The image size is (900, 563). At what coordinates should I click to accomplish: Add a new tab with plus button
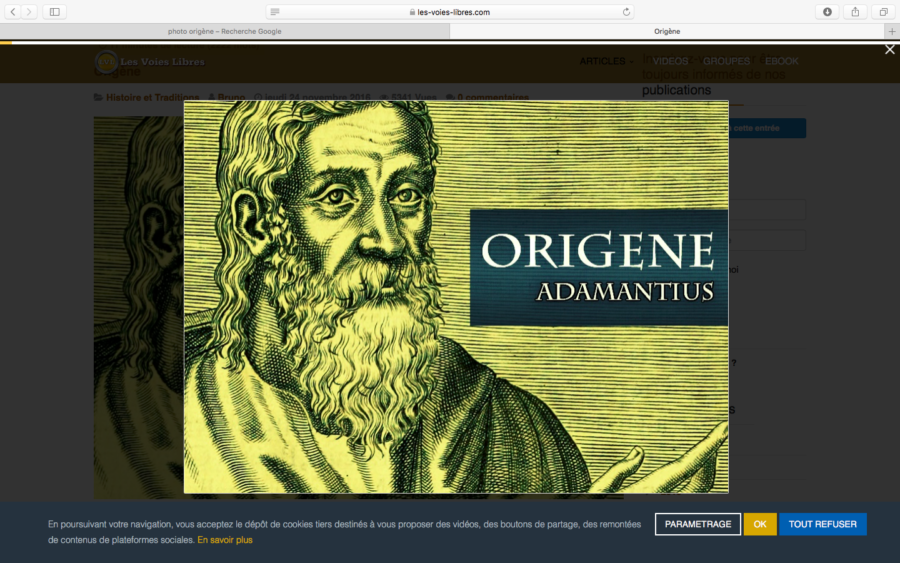[892, 32]
